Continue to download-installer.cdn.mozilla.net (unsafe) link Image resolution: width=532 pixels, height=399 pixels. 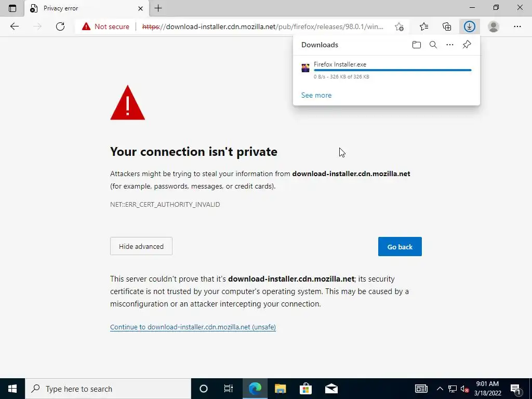click(x=193, y=327)
